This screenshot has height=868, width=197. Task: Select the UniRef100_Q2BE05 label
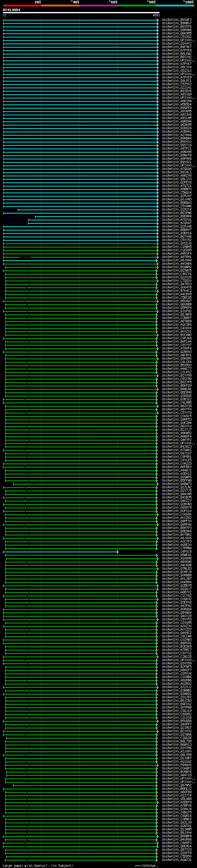pos(176,585)
